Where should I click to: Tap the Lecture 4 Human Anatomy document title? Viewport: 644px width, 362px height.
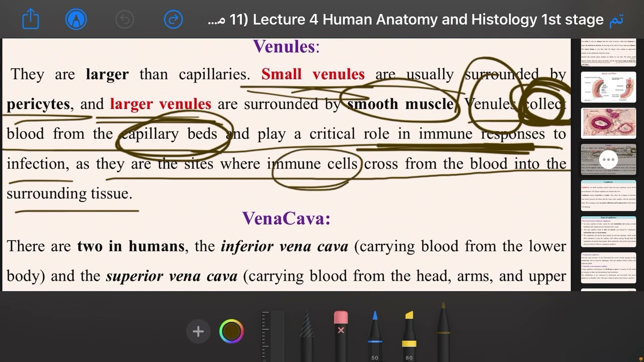[x=406, y=20]
